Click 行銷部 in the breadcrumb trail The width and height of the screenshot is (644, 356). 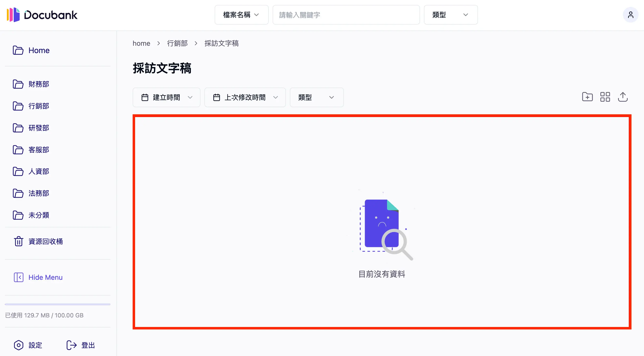point(177,43)
